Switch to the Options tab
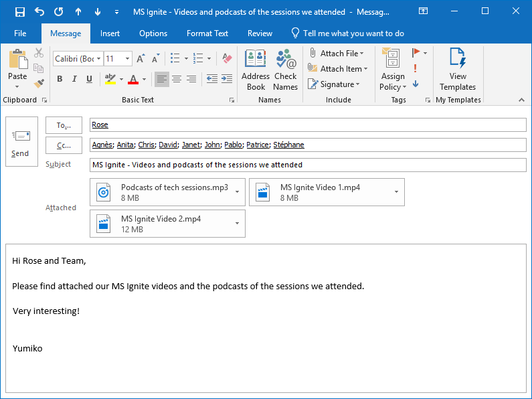The height and width of the screenshot is (399, 532). pyautogui.click(x=153, y=33)
